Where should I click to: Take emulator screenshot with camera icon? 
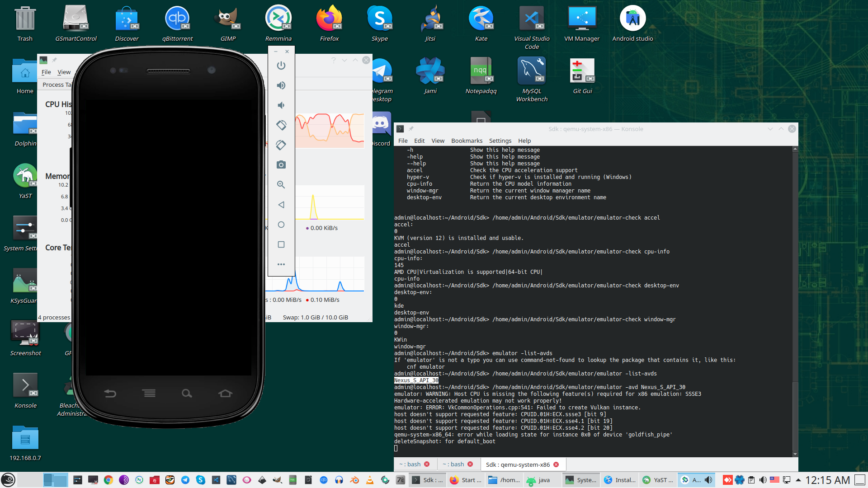pyautogui.click(x=281, y=165)
